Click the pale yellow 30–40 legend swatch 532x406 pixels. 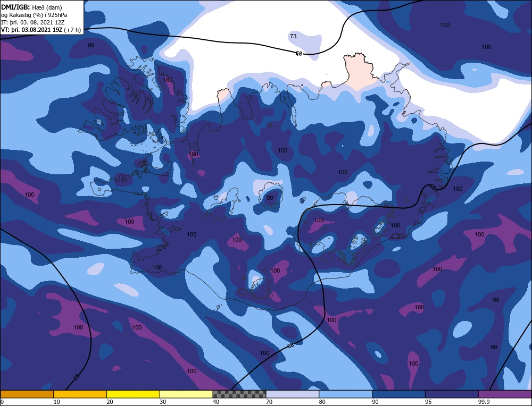(x=186, y=394)
